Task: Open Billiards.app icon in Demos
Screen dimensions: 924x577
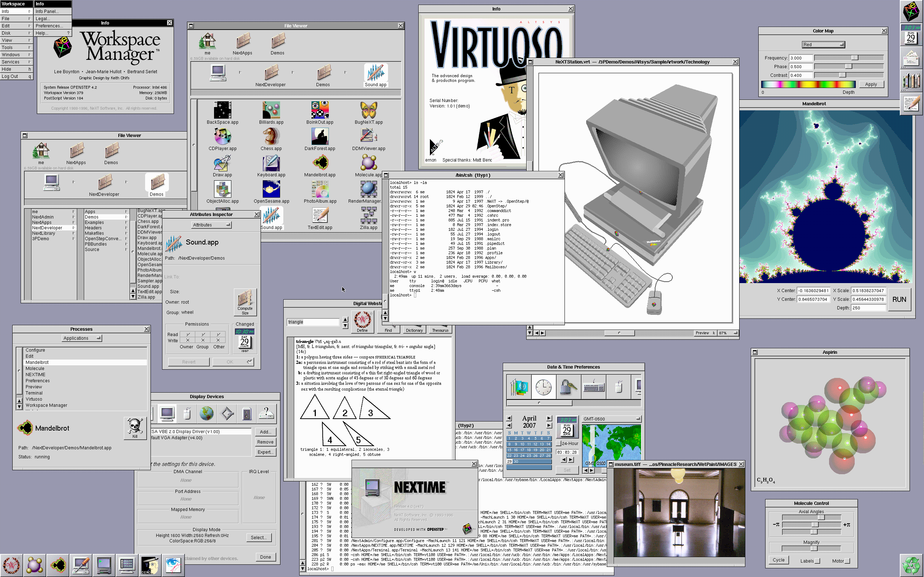Action: click(x=271, y=110)
